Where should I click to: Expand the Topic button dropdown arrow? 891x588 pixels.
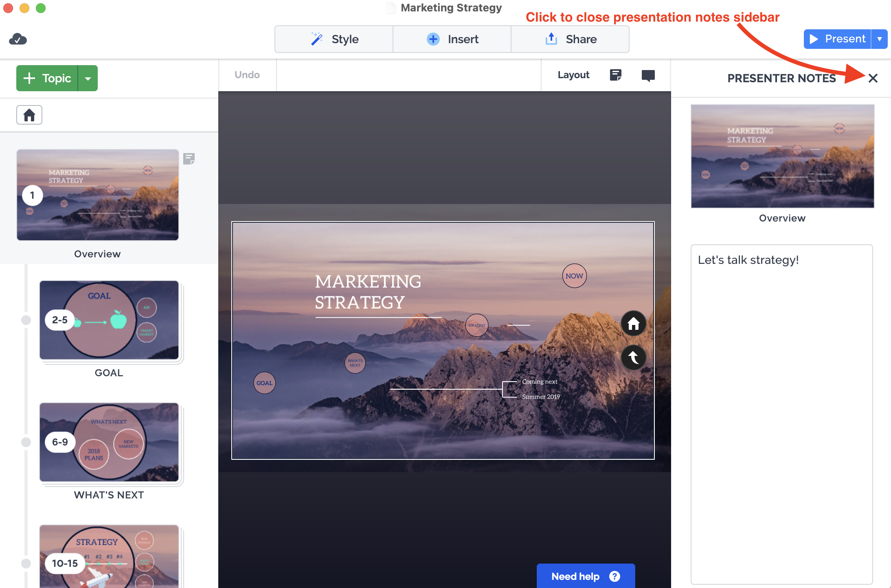pyautogui.click(x=88, y=78)
